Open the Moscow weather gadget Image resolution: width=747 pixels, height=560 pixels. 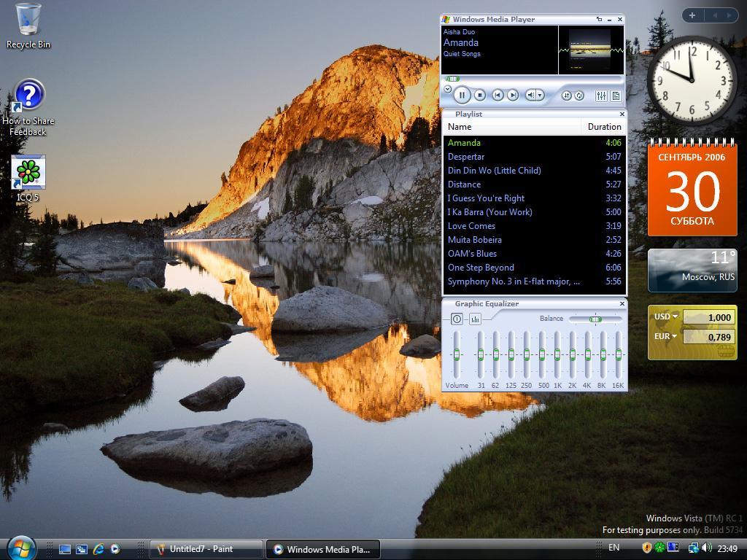(692, 270)
